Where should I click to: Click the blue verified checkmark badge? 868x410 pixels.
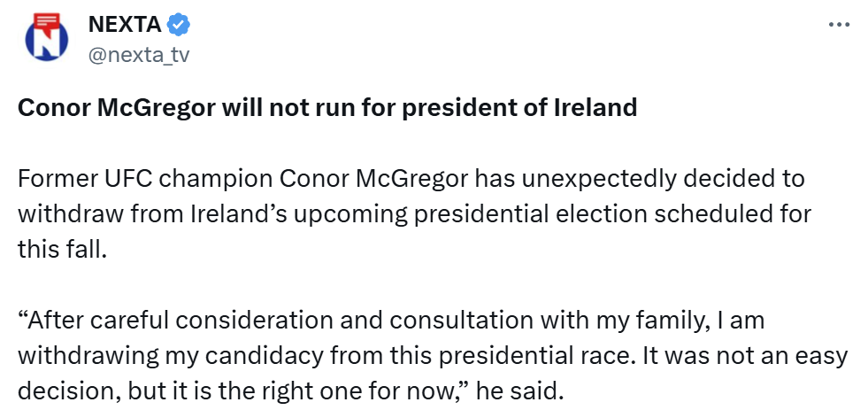click(179, 25)
